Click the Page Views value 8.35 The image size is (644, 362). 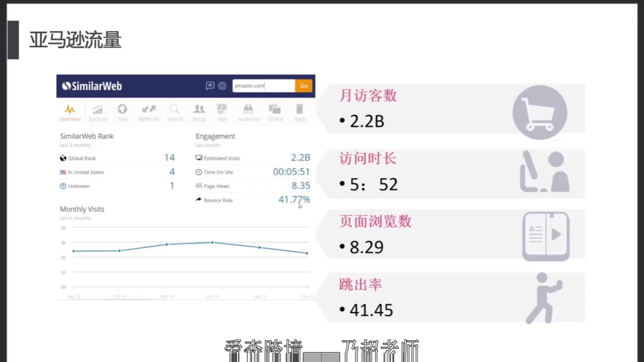pos(301,185)
